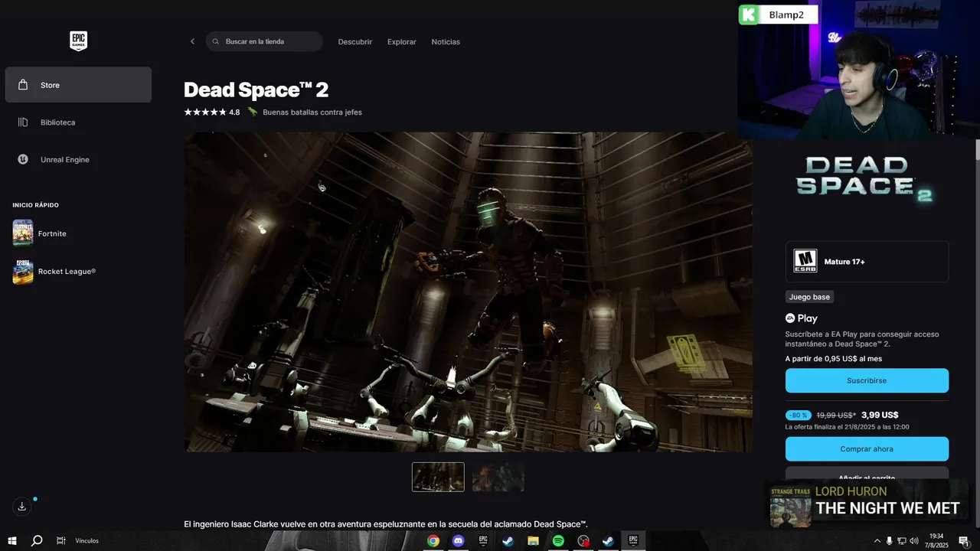Click the red recording app taskbar icon
The image size is (980, 551).
[x=583, y=541]
